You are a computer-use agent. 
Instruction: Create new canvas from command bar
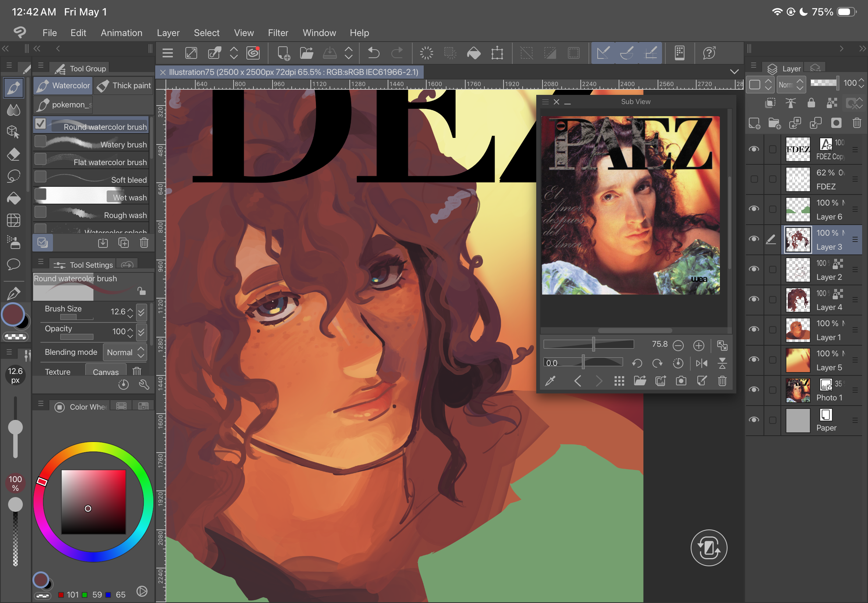[x=284, y=53]
